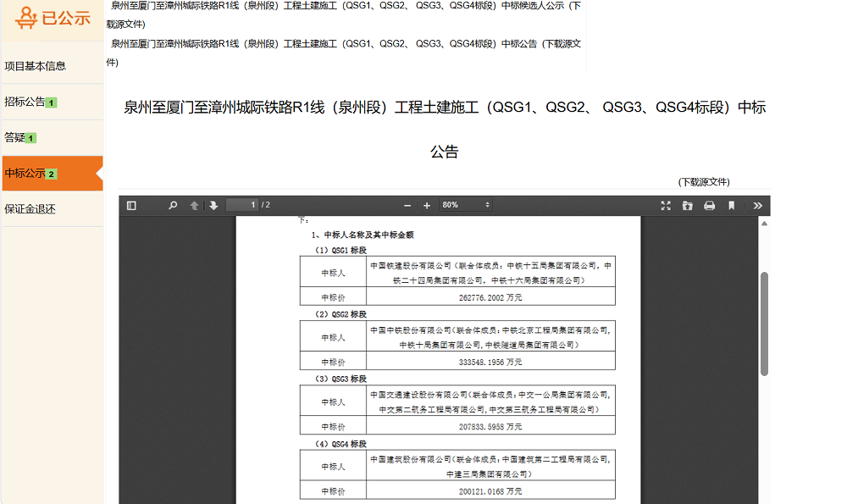Click the (1) QSG1 标段 heading

[340, 250]
